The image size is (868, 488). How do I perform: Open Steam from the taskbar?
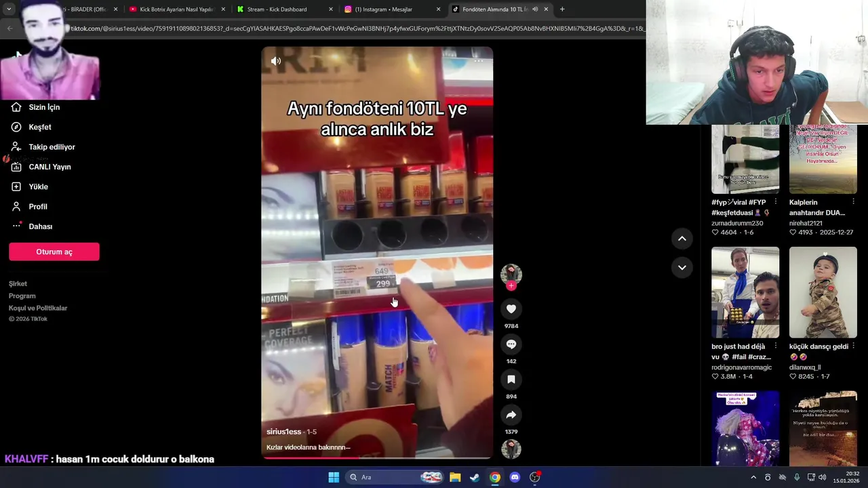tap(475, 477)
